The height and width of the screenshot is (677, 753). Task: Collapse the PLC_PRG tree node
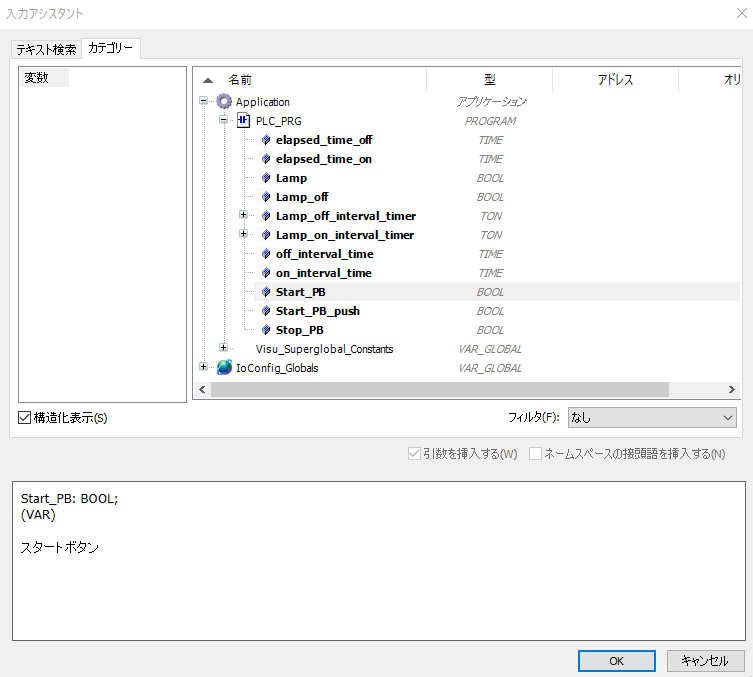(223, 119)
